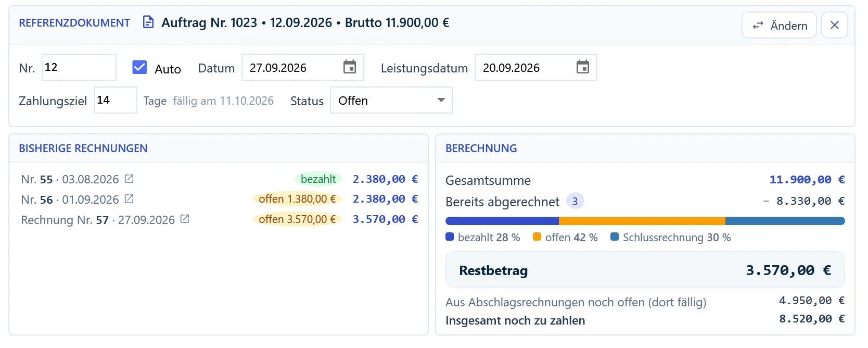Select invoice row Nr. 56 · 01.09.2026
868x348 pixels.
coord(220,199)
